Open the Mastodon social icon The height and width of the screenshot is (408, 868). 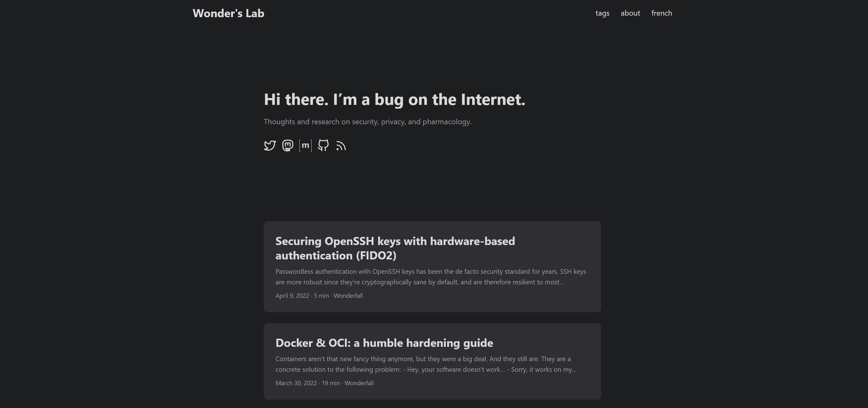(x=288, y=145)
